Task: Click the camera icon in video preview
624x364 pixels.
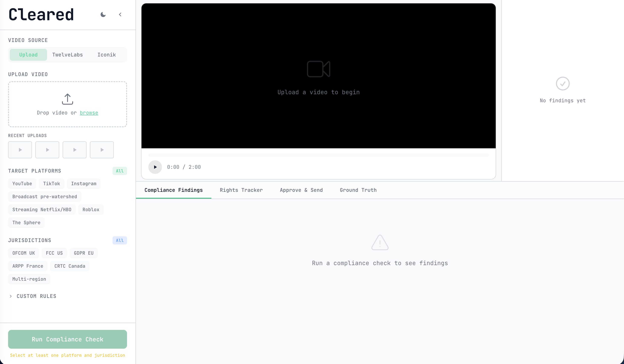Action: [x=318, y=69]
